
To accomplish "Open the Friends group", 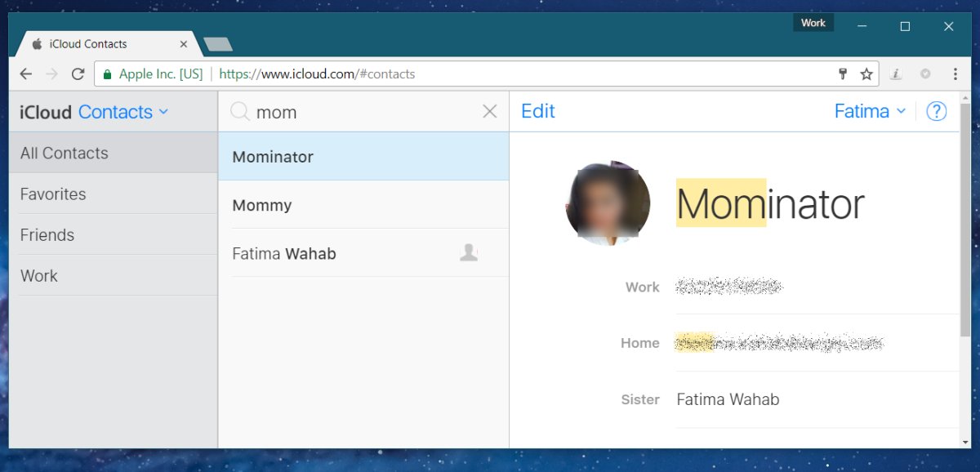I will click(x=114, y=234).
